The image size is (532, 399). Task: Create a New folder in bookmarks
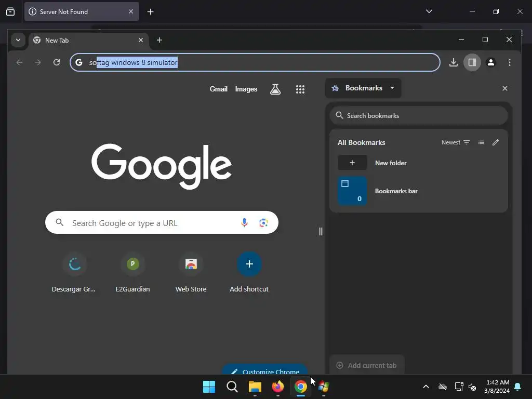tap(419, 163)
